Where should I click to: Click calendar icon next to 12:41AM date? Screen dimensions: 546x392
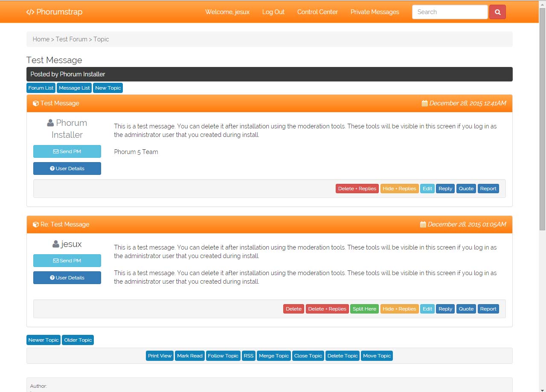pyautogui.click(x=424, y=103)
